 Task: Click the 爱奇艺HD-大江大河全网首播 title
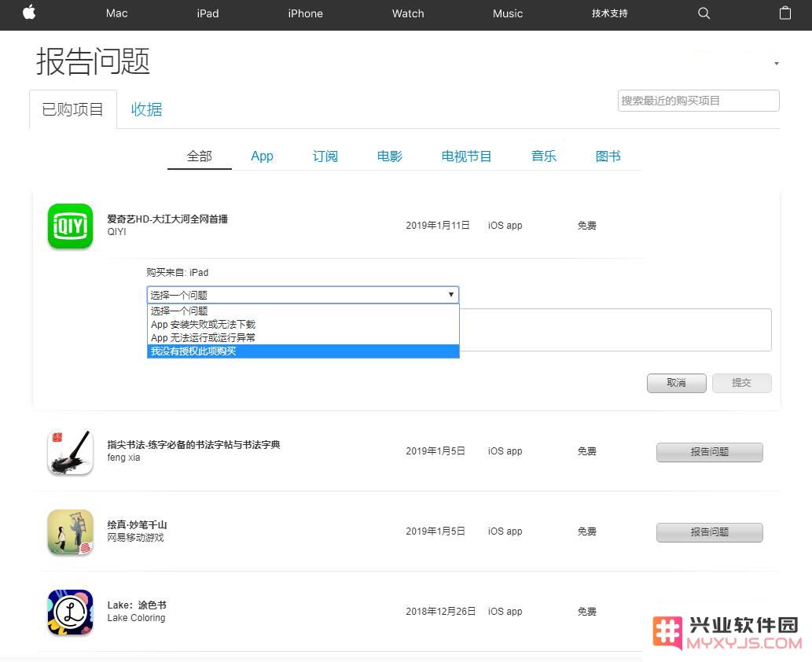coord(167,219)
